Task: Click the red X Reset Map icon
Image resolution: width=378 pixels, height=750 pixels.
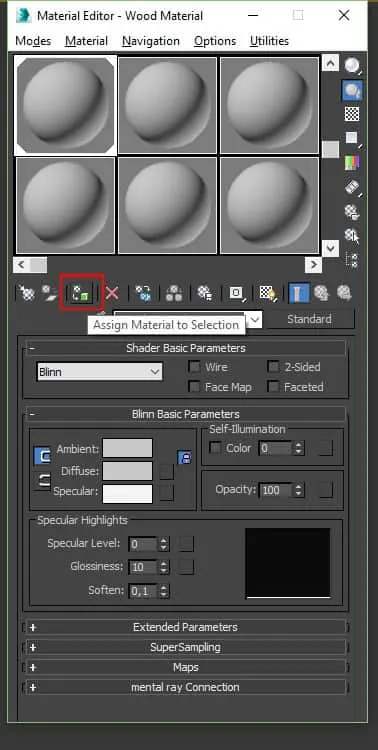Action: [x=112, y=293]
